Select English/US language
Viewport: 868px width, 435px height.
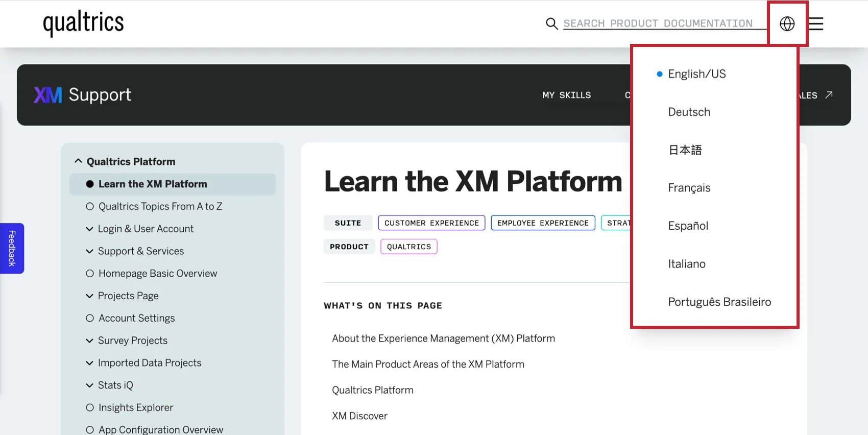pos(696,74)
